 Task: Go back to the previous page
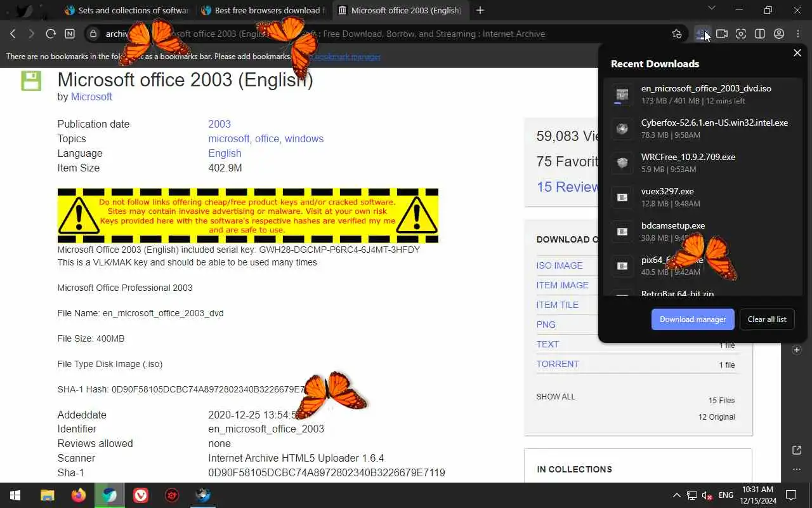[13, 34]
